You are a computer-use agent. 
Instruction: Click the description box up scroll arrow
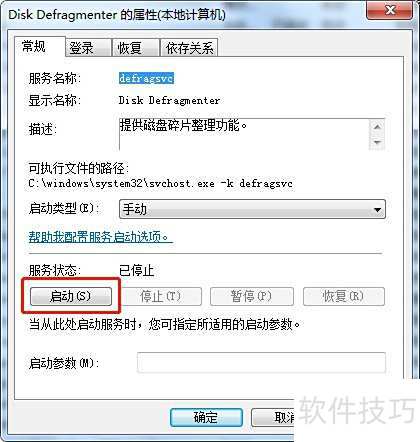[x=377, y=127]
